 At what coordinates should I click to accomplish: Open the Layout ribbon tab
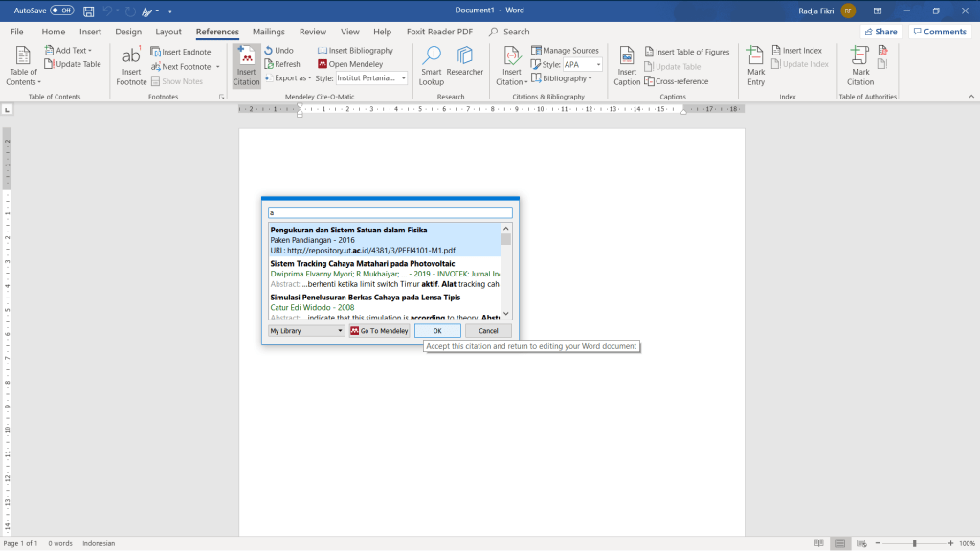pyautogui.click(x=168, y=32)
